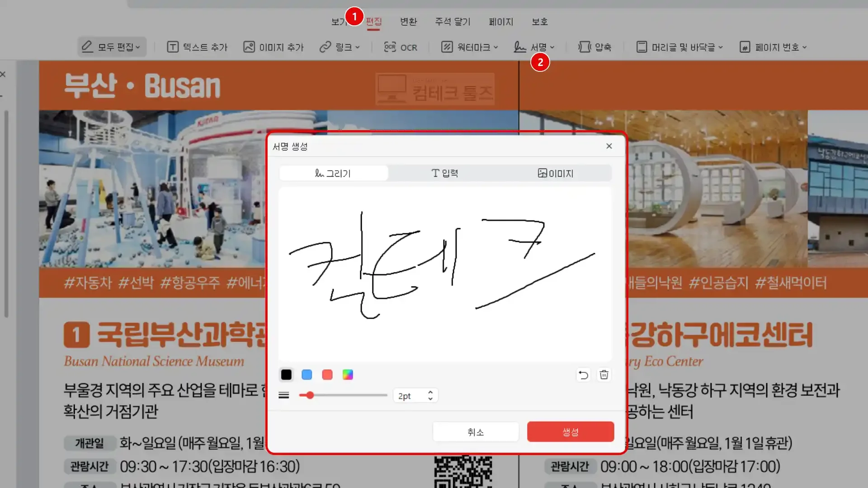Click the signature drawing canvas
Screen dimensions: 868x488
point(445,274)
